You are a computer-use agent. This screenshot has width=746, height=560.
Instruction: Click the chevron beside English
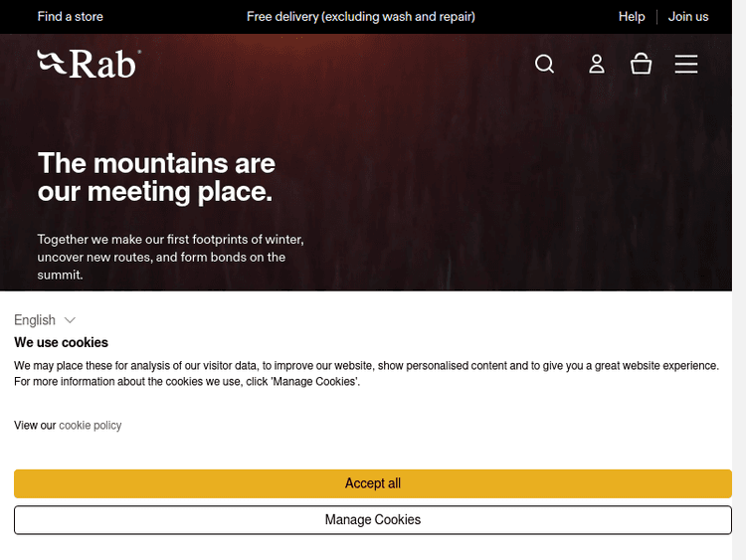tap(70, 320)
